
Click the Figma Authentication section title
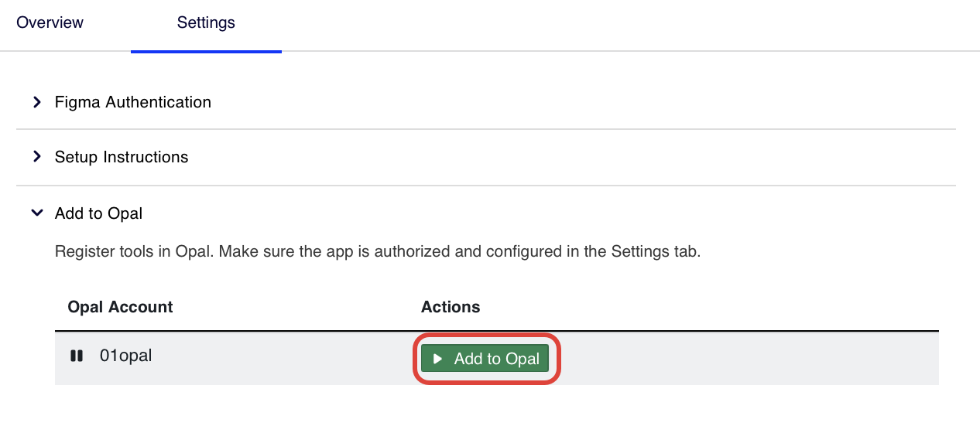[133, 102]
